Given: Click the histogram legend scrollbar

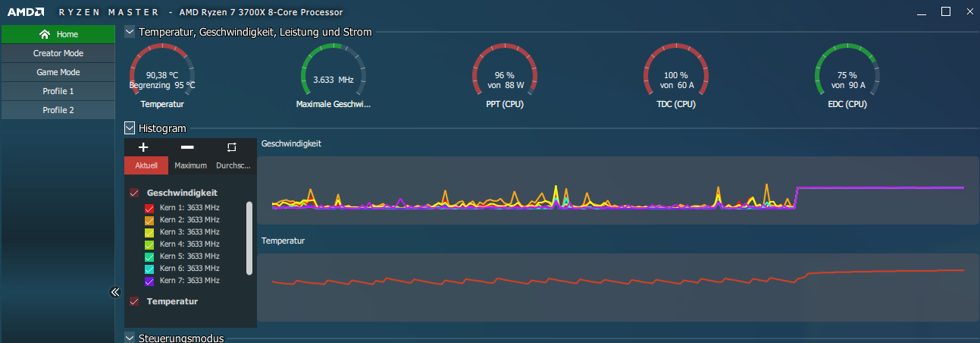Looking at the screenshot, I should (250, 238).
